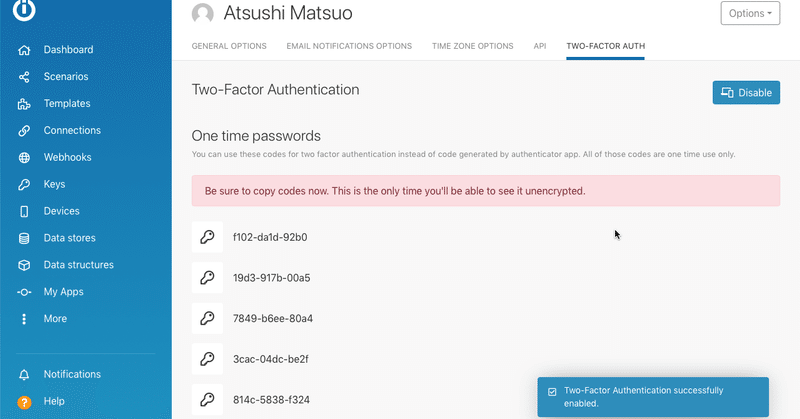Viewport: 800px width, 419px height.
Task: Click the Scenarios share icon
Action: click(24, 77)
